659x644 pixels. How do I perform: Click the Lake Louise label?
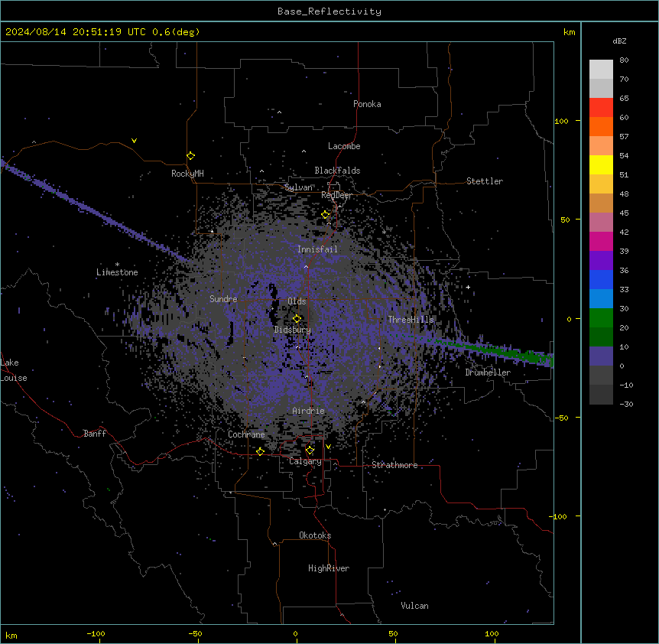click(14, 370)
